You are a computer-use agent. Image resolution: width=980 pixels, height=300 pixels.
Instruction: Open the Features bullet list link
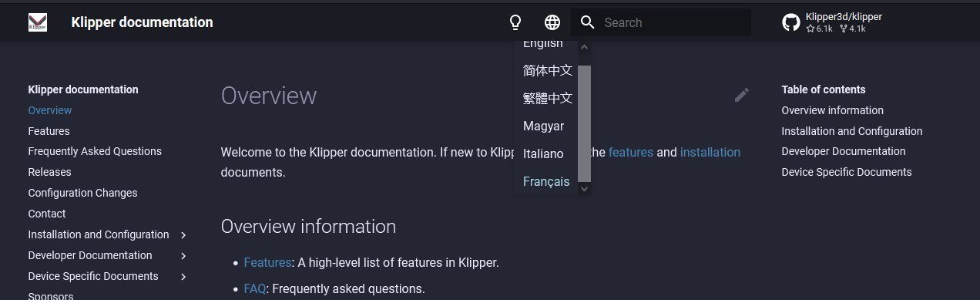coord(267,262)
